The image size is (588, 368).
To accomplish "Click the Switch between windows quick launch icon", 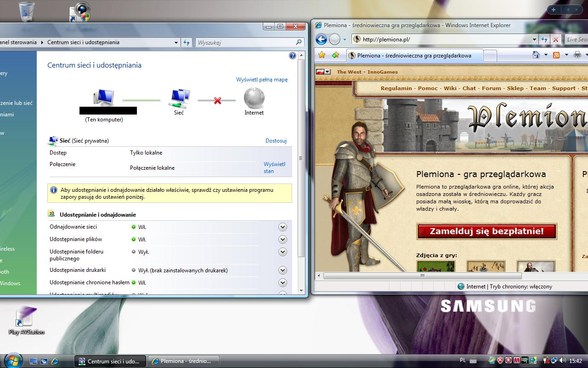I will click(44, 361).
